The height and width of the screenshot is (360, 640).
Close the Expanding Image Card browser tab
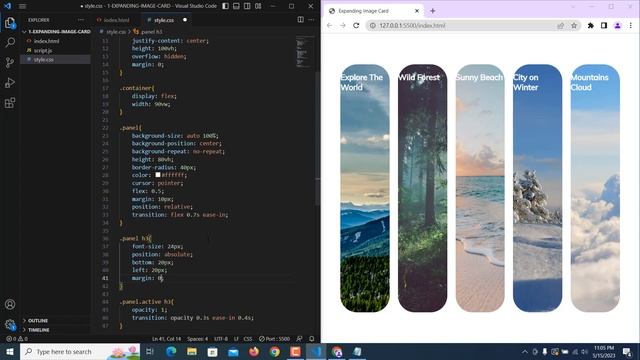click(x=417, y=11)
